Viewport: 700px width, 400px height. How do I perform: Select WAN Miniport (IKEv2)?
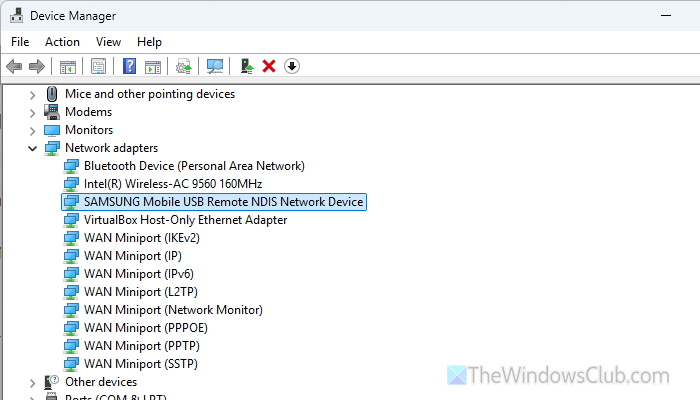point(142,238)
